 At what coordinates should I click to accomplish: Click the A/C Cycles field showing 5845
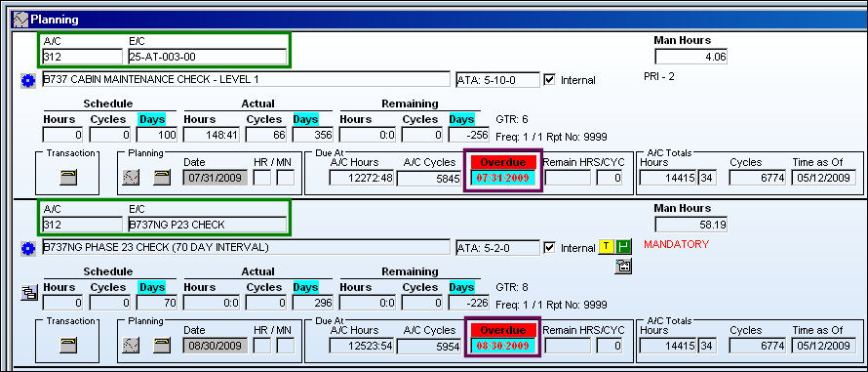[429, 178]
